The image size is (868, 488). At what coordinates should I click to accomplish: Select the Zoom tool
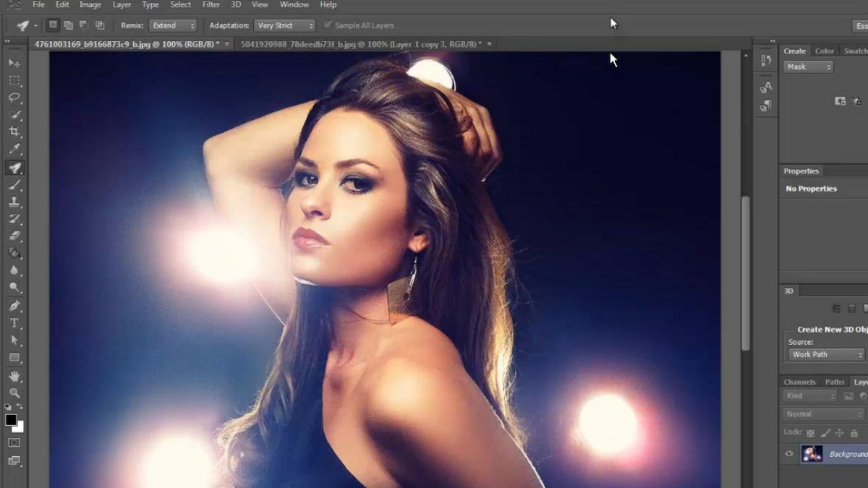pyautogui.click(x=14, y=393)
